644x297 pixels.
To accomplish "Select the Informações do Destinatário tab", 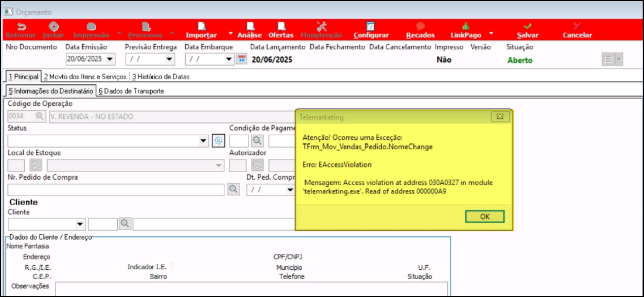I will click(x=51, y=91).
